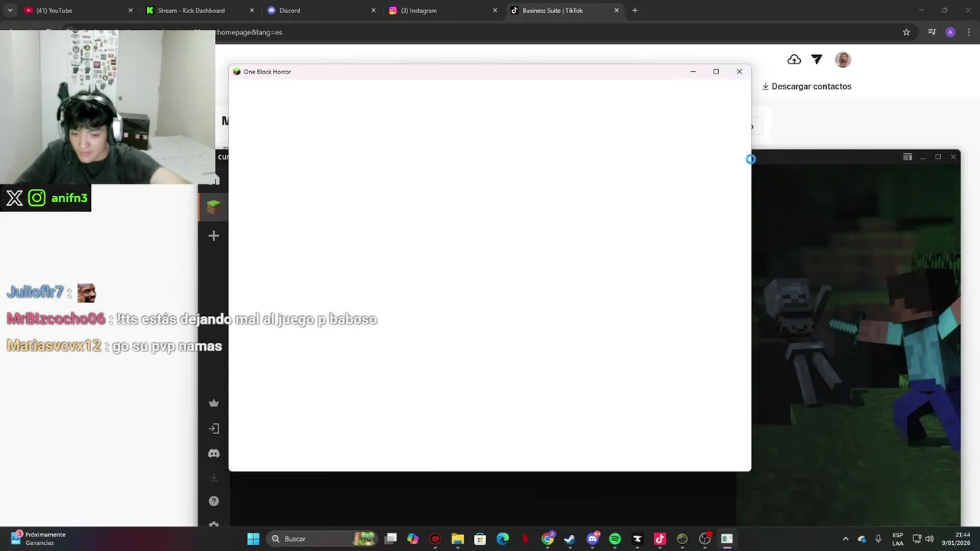
Task: Close the One Block Horror window
Action: (x=740, y=71)
